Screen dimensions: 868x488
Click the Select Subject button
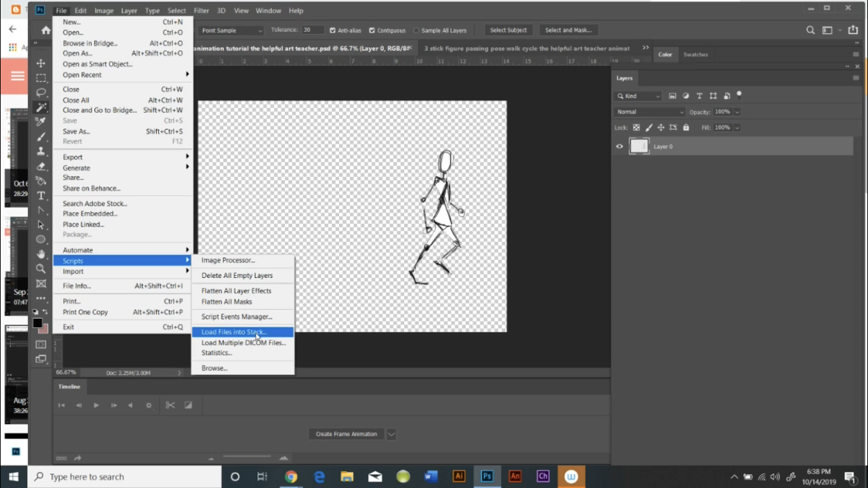point(508,30)
